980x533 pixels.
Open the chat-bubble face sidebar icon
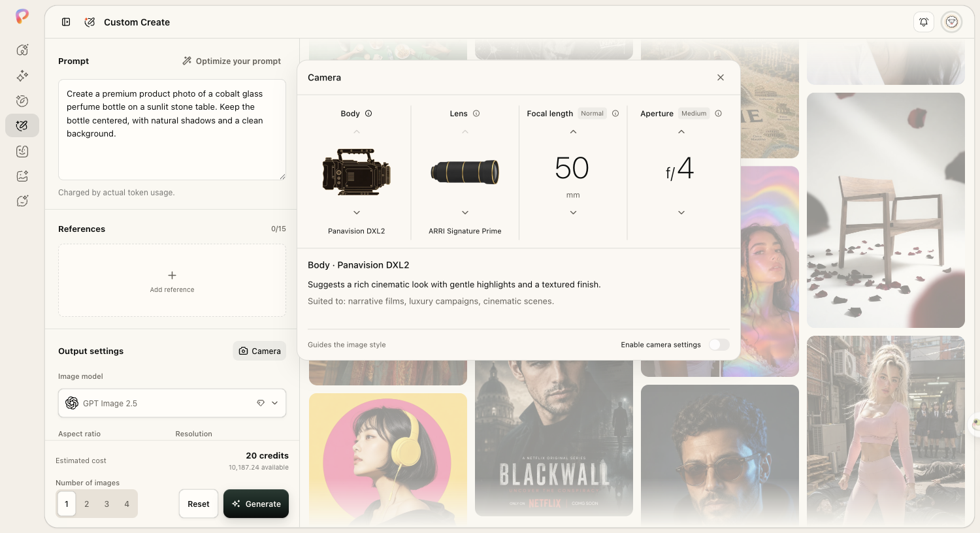[22, 201]
